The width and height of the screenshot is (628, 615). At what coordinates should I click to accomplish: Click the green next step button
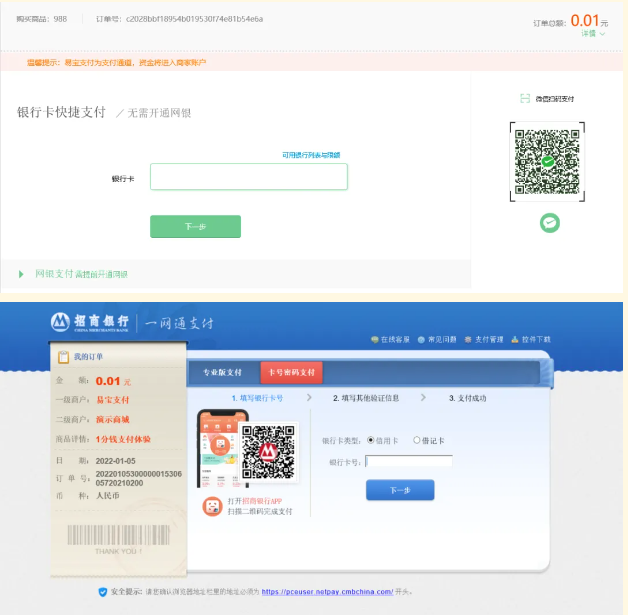click(x=195, y=227)
